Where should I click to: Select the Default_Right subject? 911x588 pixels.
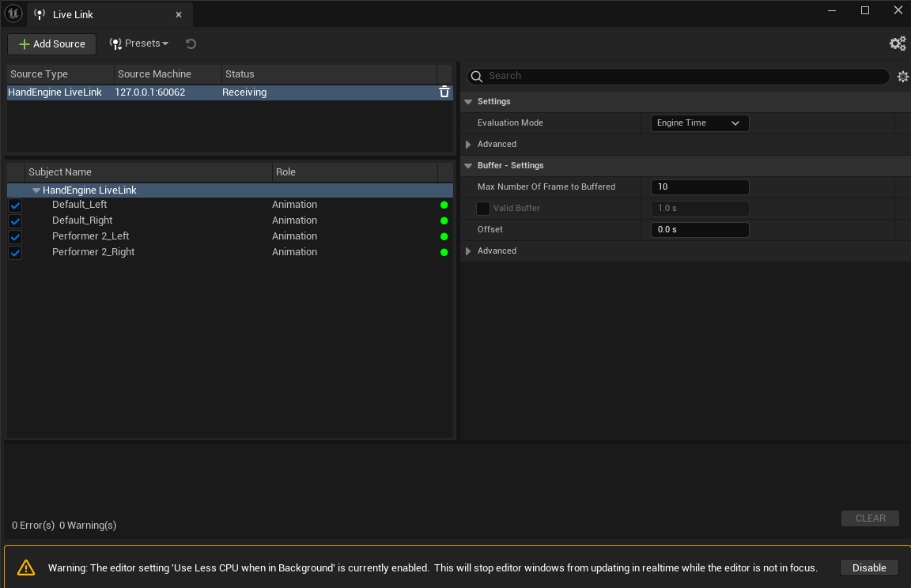pyautogui.click(x=82, y=220)
